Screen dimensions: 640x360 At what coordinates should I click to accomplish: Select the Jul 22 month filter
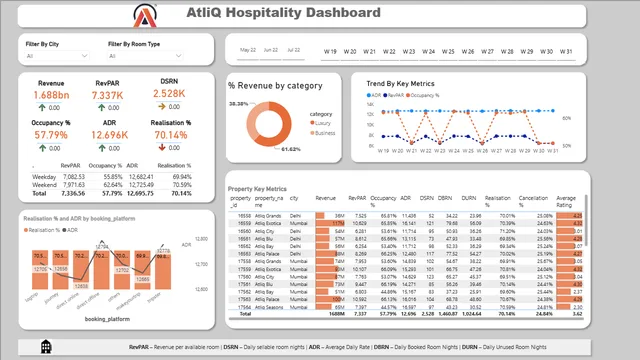(x=293, y=50)
